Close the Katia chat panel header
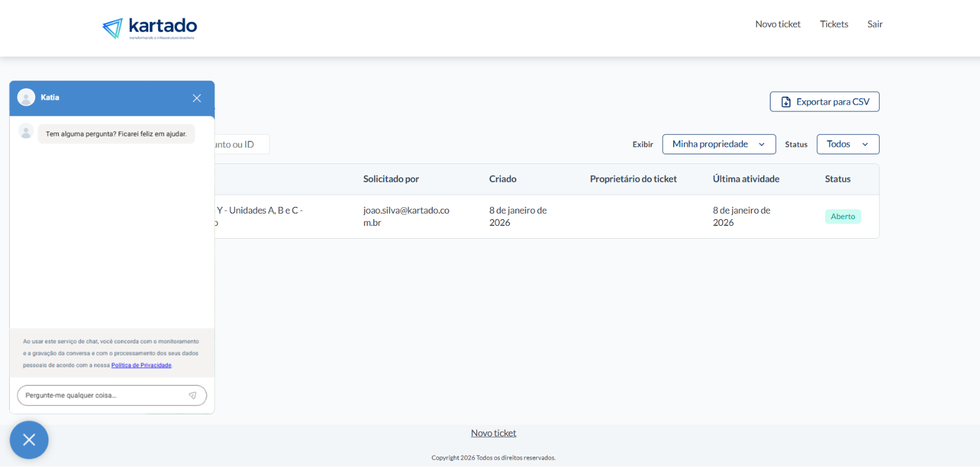 click(197, 98)
